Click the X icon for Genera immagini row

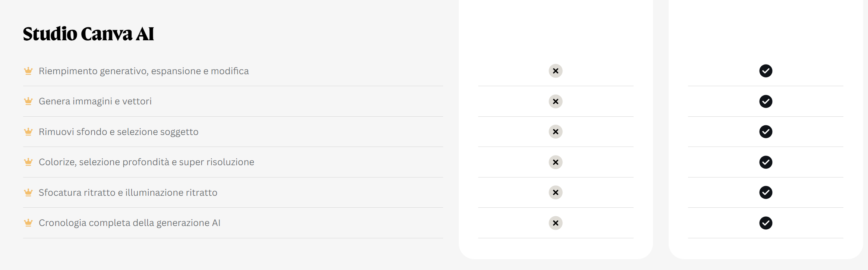(x=555, y=101)
